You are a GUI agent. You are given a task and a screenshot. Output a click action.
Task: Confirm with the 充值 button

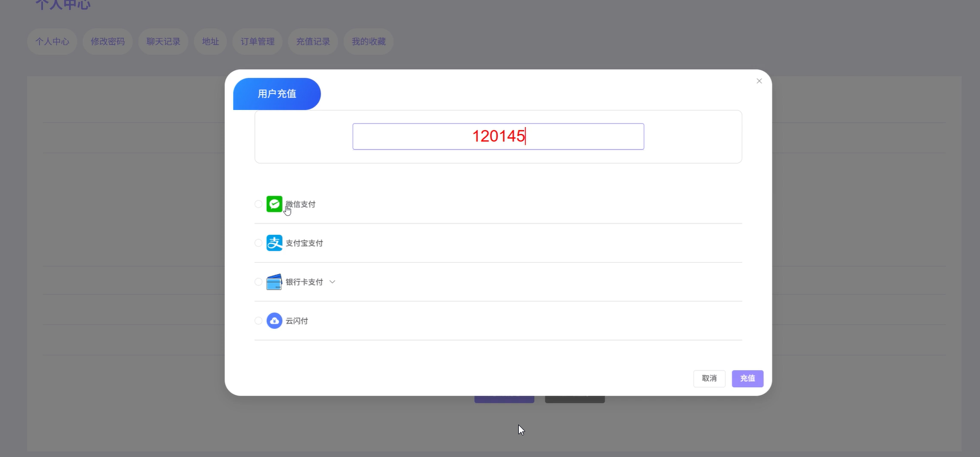[x=747, y=378]
